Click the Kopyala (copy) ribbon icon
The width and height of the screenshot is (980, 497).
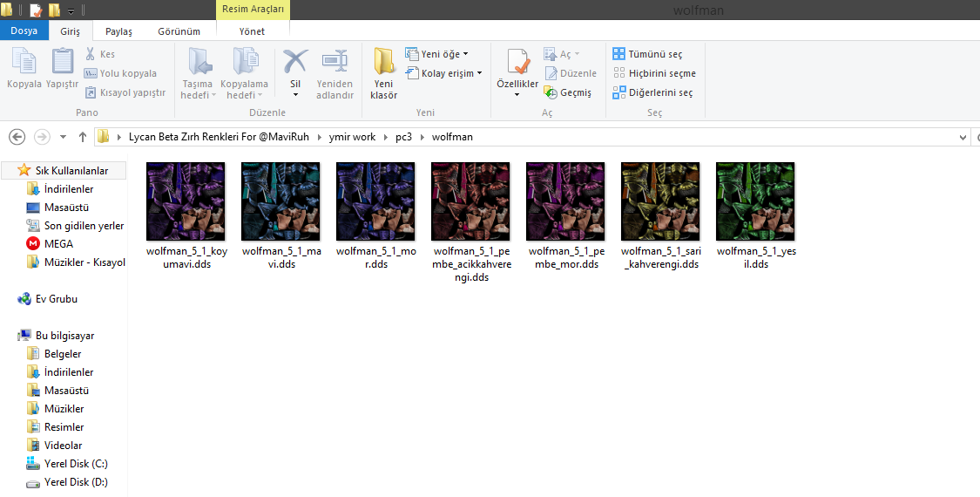[x=24, y=62]
